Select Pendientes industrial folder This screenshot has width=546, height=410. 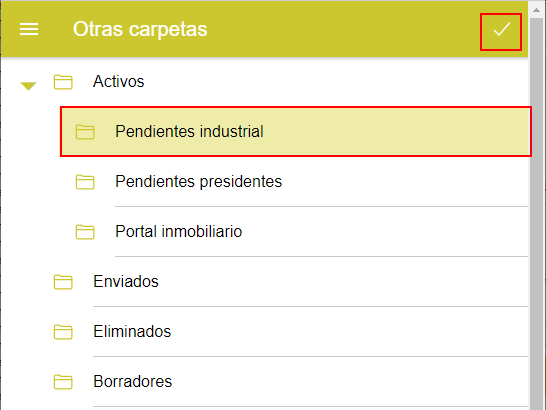pos(296,132)
